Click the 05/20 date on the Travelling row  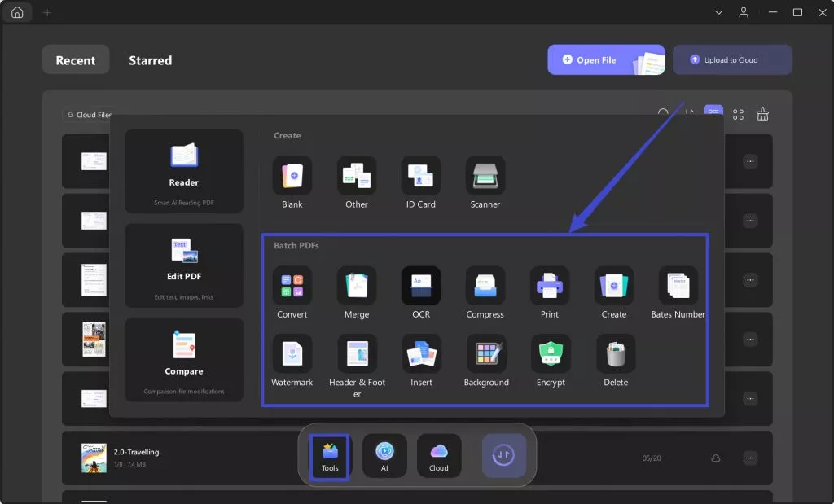tap(652, 458)
